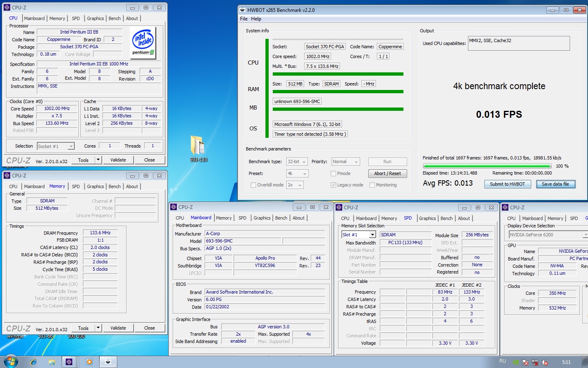The height and width of the screenshot is (368, 588).
Task: Open the File menu in HWBOT
Action: coord(244,19)
